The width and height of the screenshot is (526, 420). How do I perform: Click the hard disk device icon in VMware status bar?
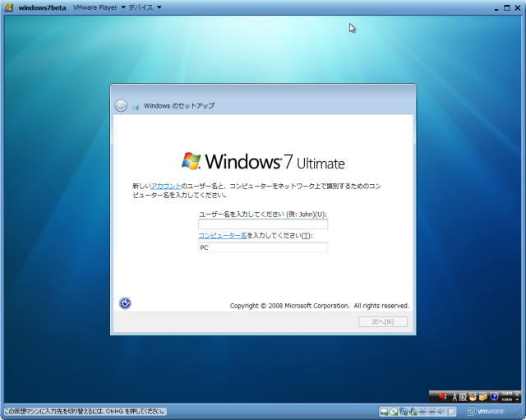[x=384, y=412]
